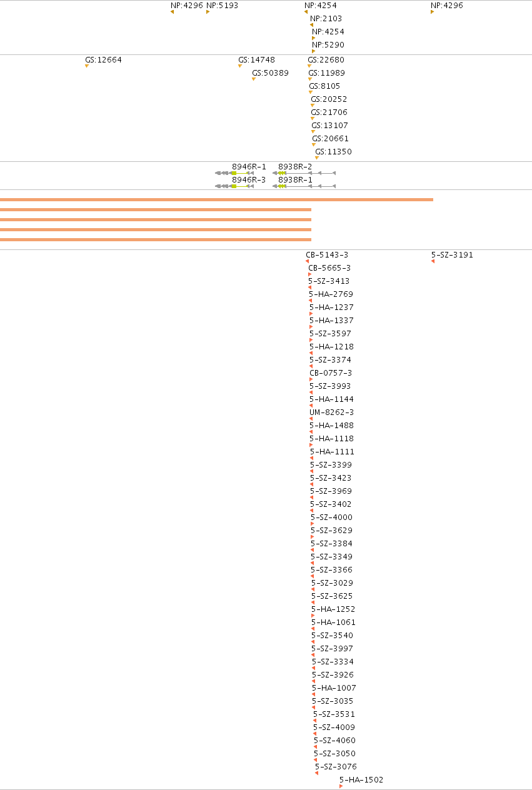Open the 8946R-1 transcript label
Image resolution: width=532 pixels, height=790 pixels.
coord(249,166)
